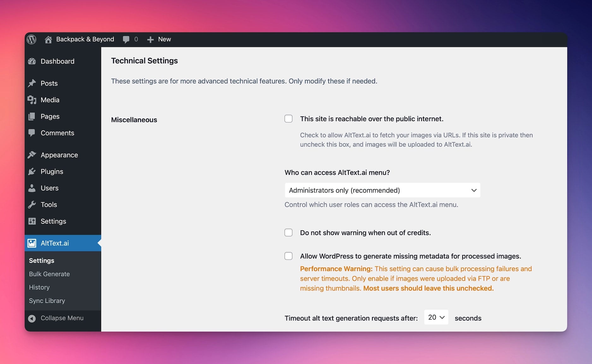Go to the Plugins menu
This screenshot has width=592, height=364.
[63, 171]
